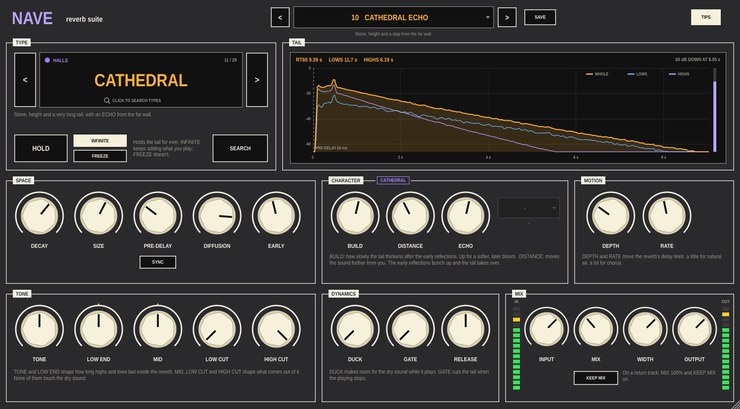The width and height of the screenshot is (740, 409).
Task: Click the CATHEDRAL character tag
Action: click(393, 180)
